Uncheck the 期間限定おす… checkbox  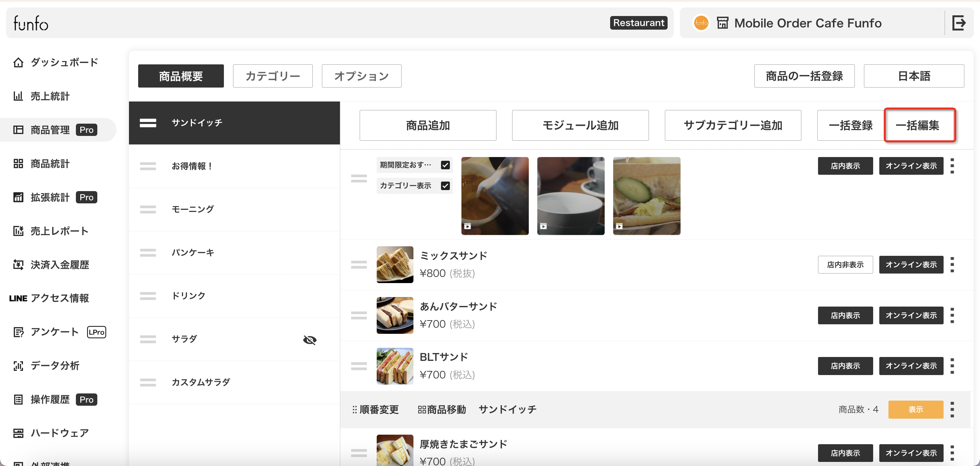pos(445,165)
